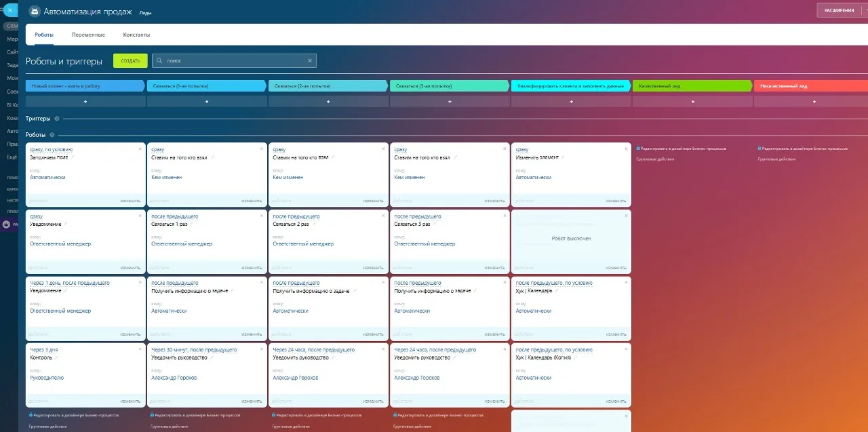This screenshot has height=432, width=868.
Task: Click the help icon next to Роботы heading
Action: pos(52,135)
